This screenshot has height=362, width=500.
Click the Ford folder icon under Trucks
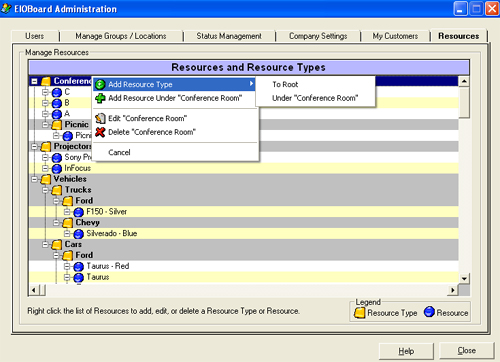68,201
